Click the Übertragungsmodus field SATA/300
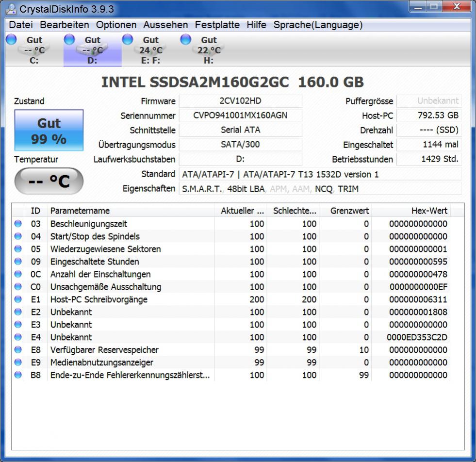 (241, 145)
